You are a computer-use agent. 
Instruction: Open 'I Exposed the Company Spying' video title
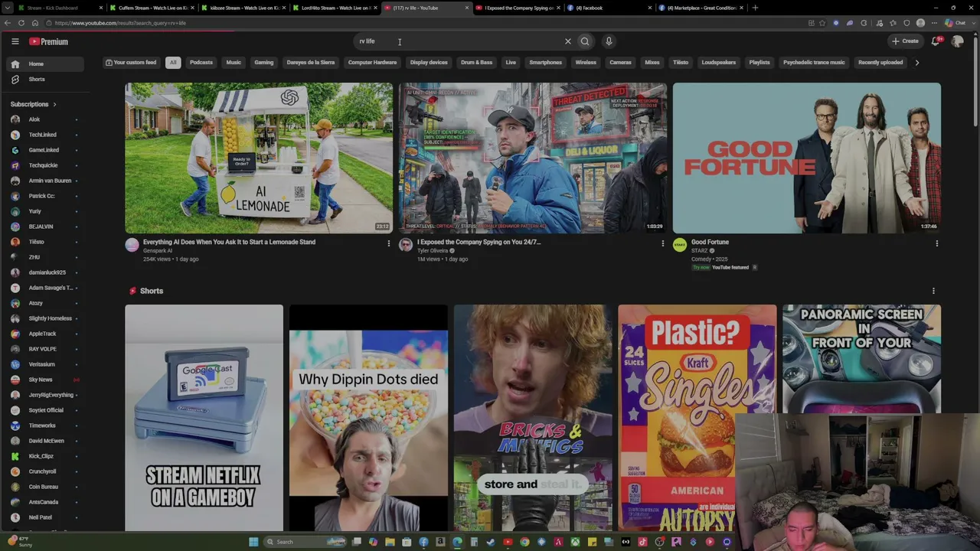pyautogui.click(x=479, y=242)
